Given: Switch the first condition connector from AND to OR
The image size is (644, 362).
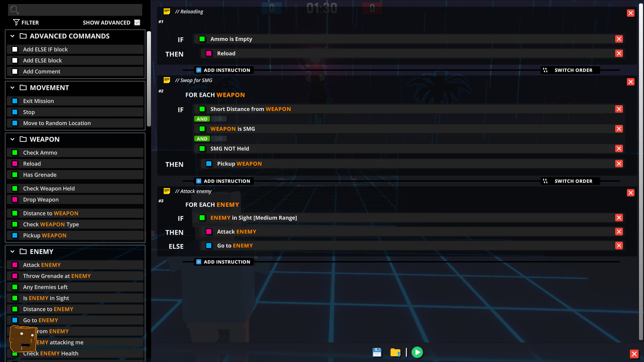Looking at the screenshot, I should coord(219,119).
